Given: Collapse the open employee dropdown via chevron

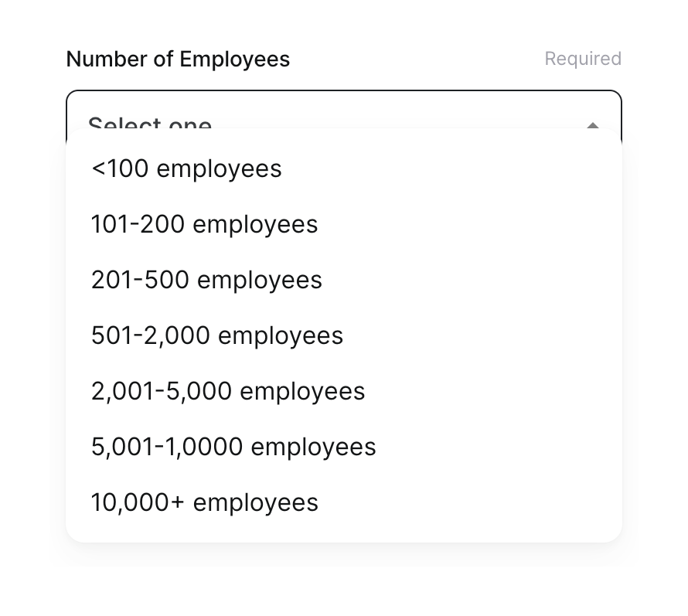Looking at the screenshot, I should click(x=592, y=126).
